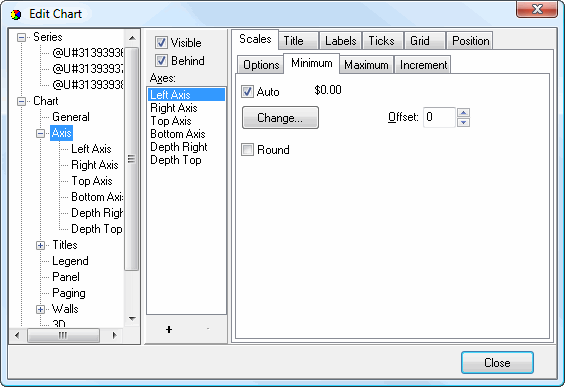
Task: Toggle the Behind checkbox
Action: 161,61
